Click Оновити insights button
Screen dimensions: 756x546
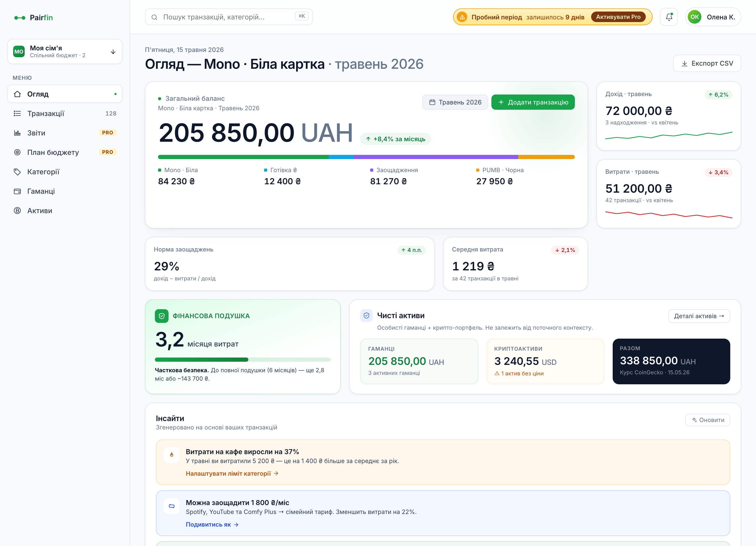coord(708,420)
